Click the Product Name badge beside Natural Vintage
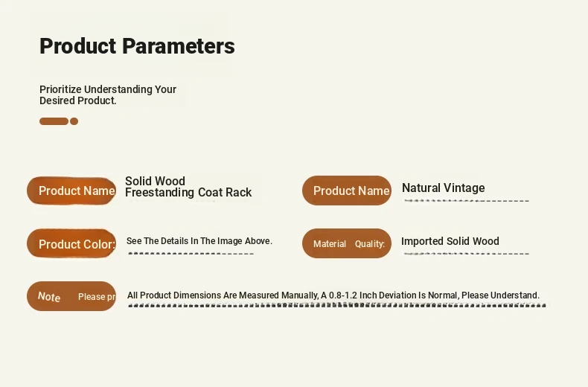 [347, 191]
